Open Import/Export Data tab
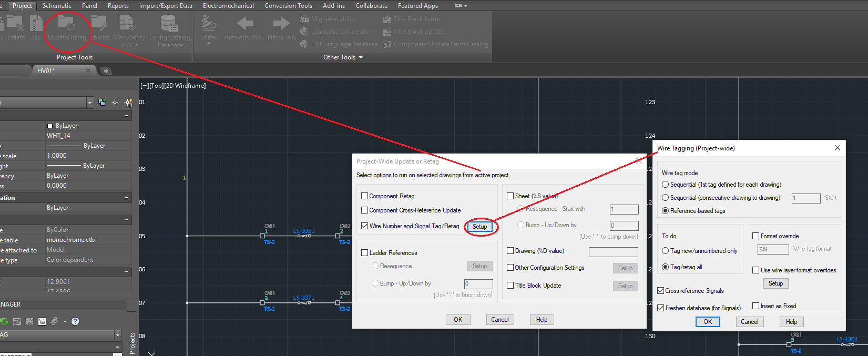This screenshot has height=356, width=868. click(x=166, y=6)
